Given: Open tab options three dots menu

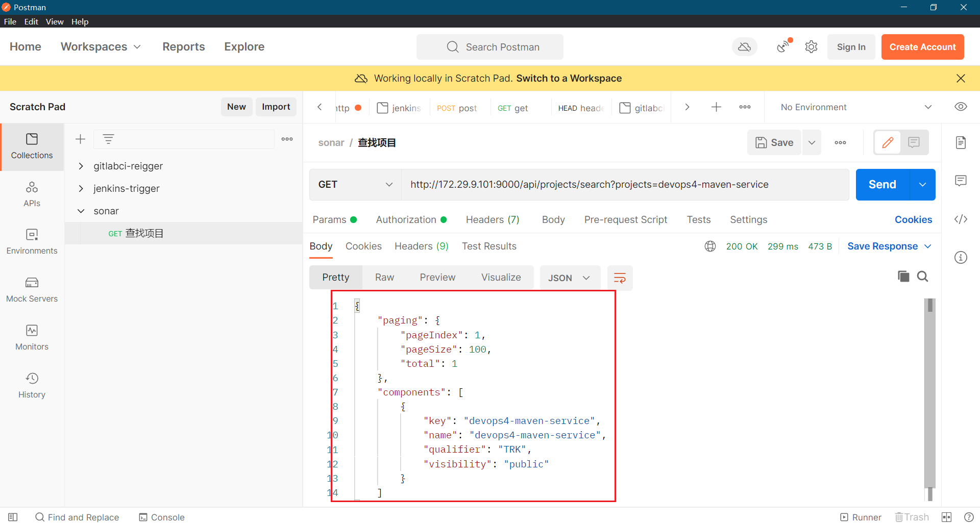Looking at the screenshot, I should point(745,107).
